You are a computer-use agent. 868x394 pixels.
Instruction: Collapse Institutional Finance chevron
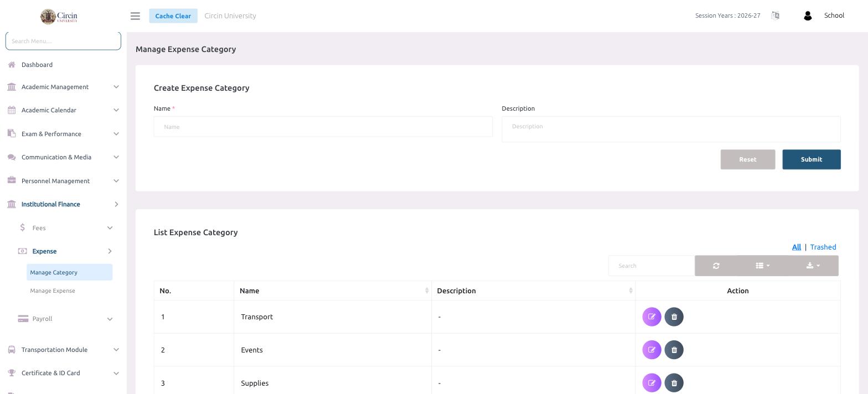(x=116, y=204)
